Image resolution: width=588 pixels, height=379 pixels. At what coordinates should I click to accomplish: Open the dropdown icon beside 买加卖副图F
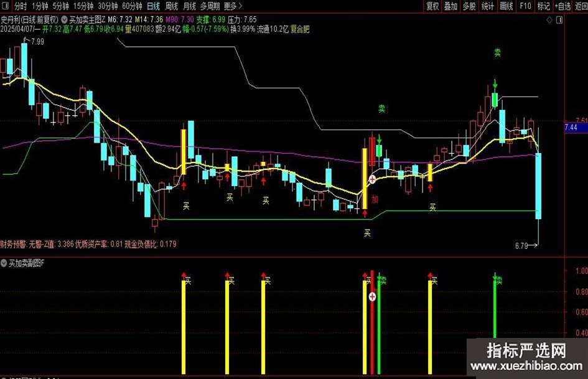(x=4, y=263)
